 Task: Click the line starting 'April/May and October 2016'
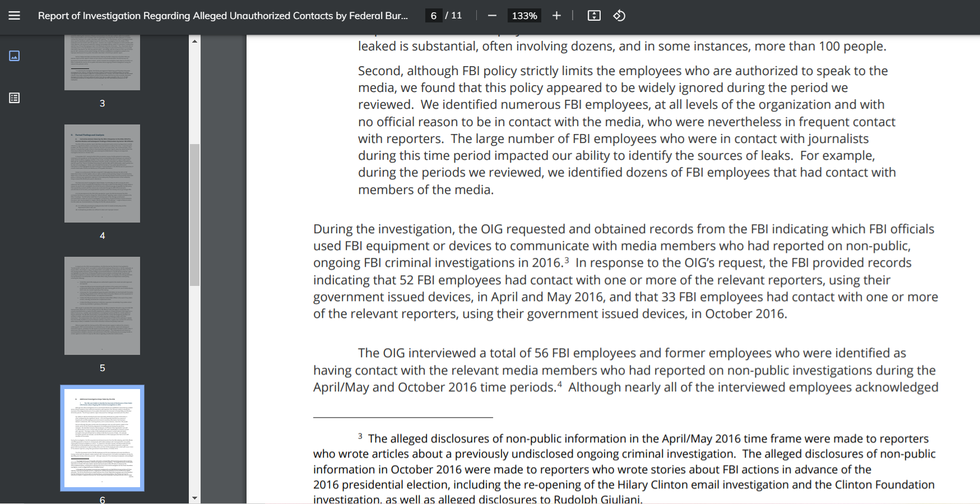coord(626,387)
